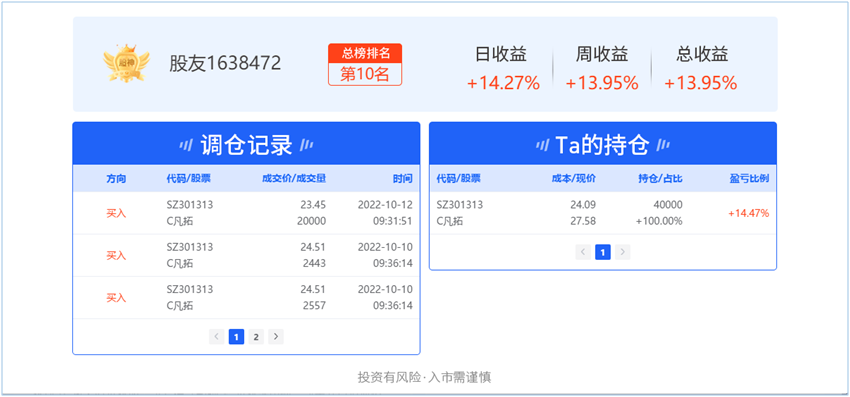Click 代码/股票 header in Ta的持仓 table

(459, 178)
